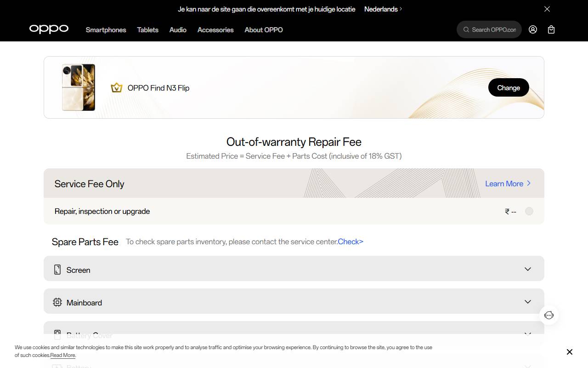Open the Smartphones menu
Screen dimensions: 588x368
pyautogui.click(x=106, y=30)
